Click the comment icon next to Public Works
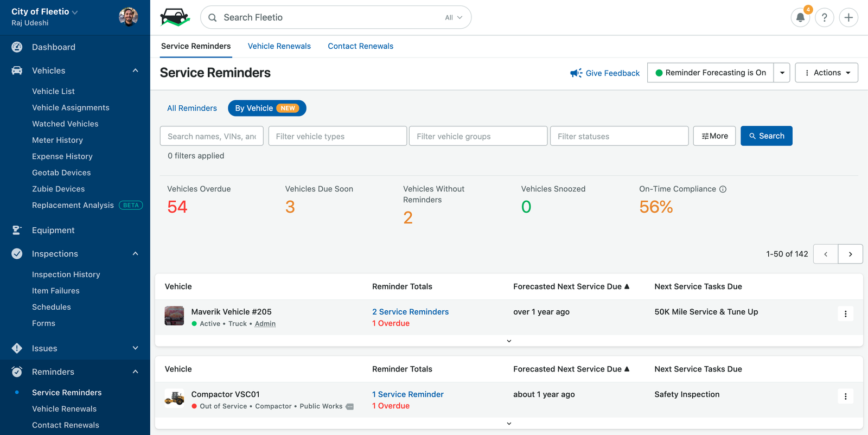 (x=350, y=406)
